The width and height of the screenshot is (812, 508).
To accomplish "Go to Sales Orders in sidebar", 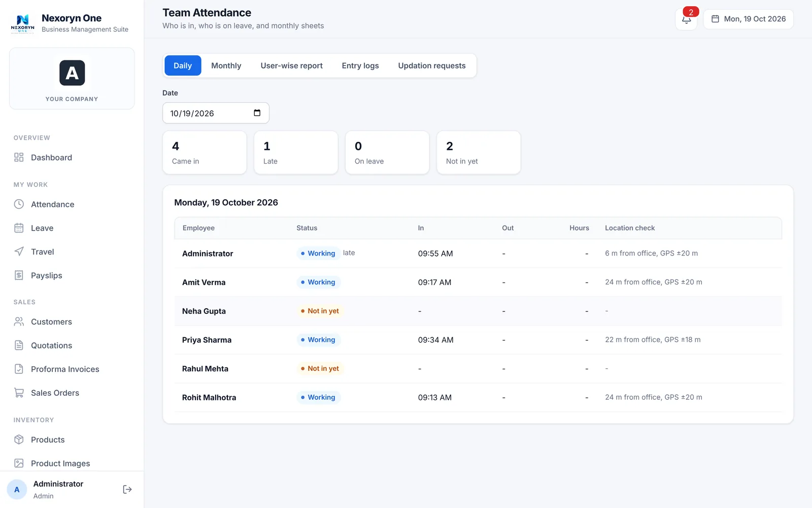I will tap(72, 393).
